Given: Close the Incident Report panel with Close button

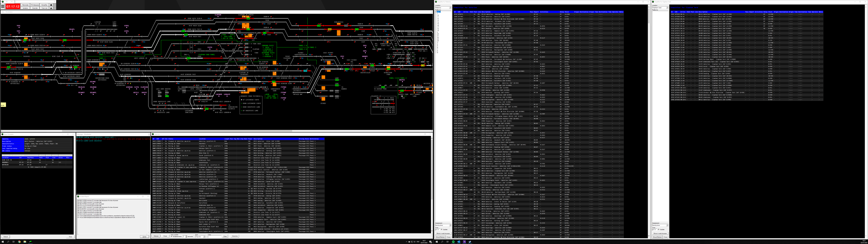Looking at the screenshot, I should [x=145, y=237].
